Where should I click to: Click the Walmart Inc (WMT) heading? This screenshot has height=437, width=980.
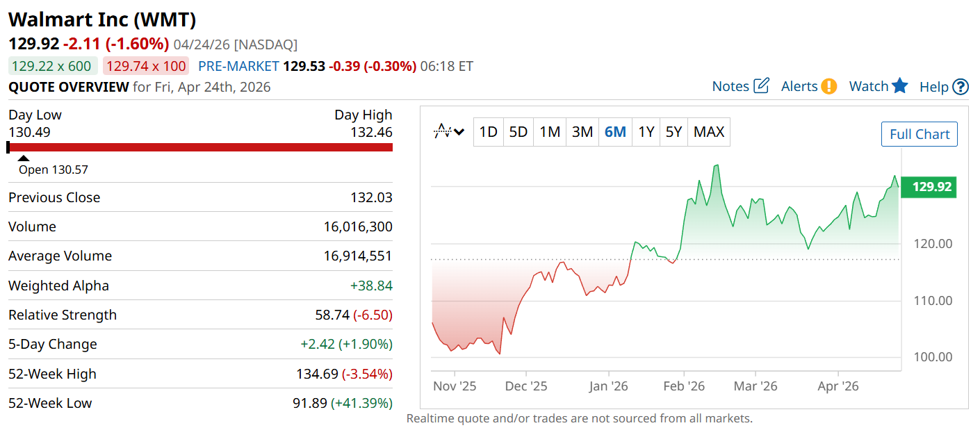point(102,19)
